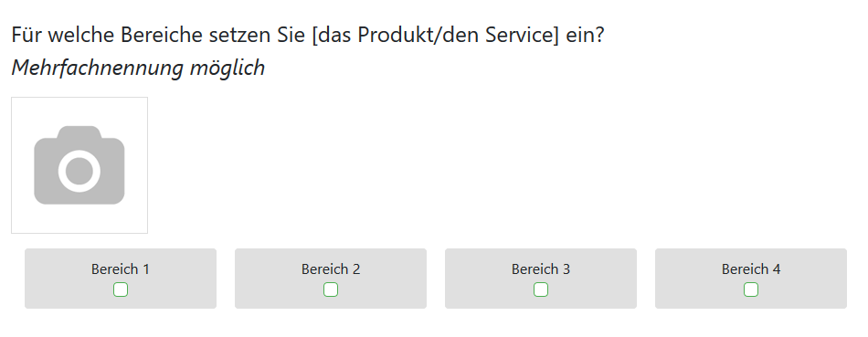This screenshot has height=337, width=868.
Task: Click the word 'ein?' ending the question
Action: [586, 36]
